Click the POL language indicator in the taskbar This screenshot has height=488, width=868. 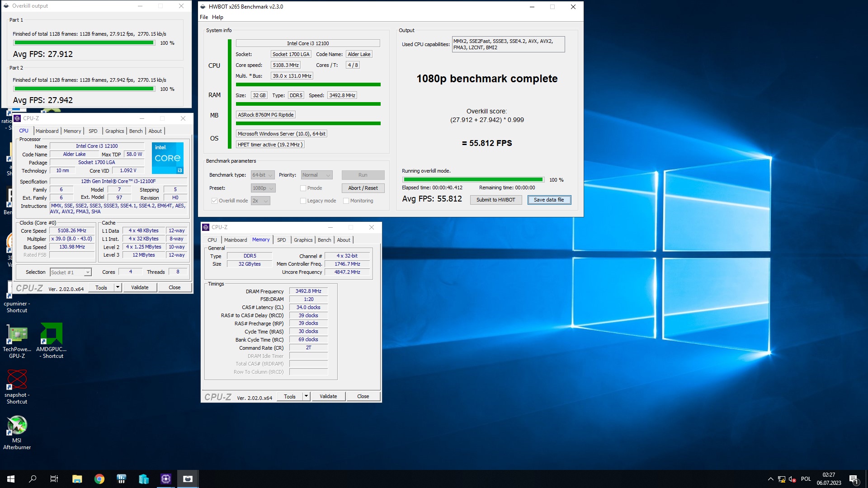click(x=806, y=479)
